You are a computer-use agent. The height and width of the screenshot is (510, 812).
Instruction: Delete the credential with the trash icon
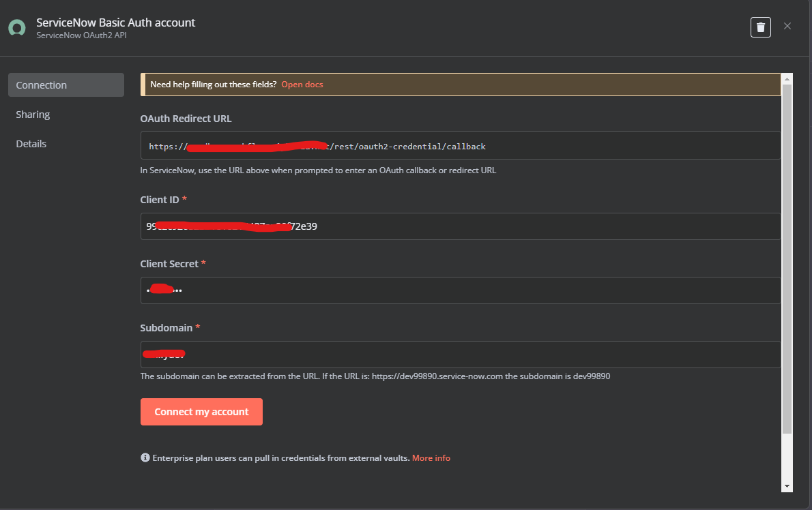coord(760,27)
